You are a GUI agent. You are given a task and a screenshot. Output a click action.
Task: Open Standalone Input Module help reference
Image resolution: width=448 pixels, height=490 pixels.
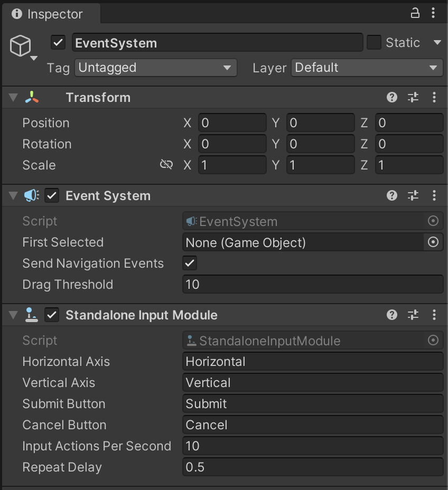(392, 315)
